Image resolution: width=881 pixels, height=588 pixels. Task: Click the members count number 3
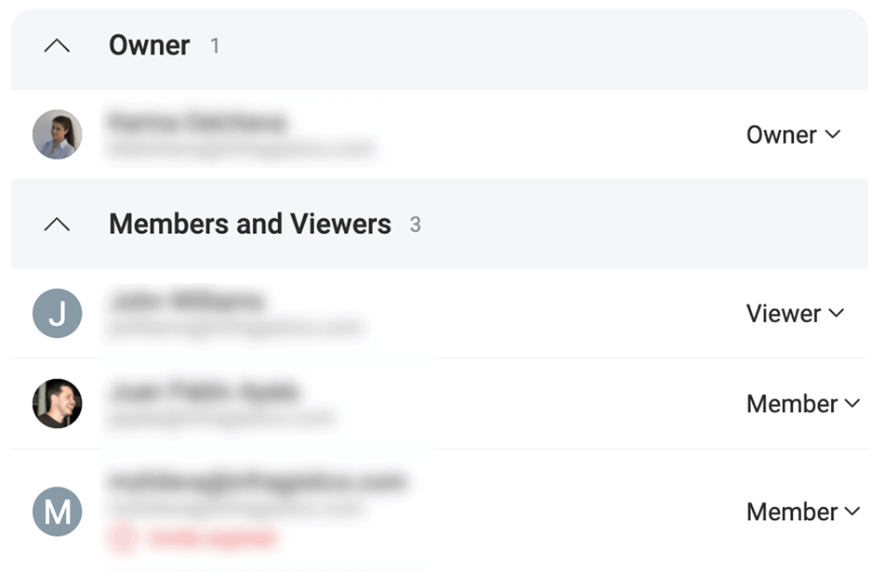tap(415, 225)
